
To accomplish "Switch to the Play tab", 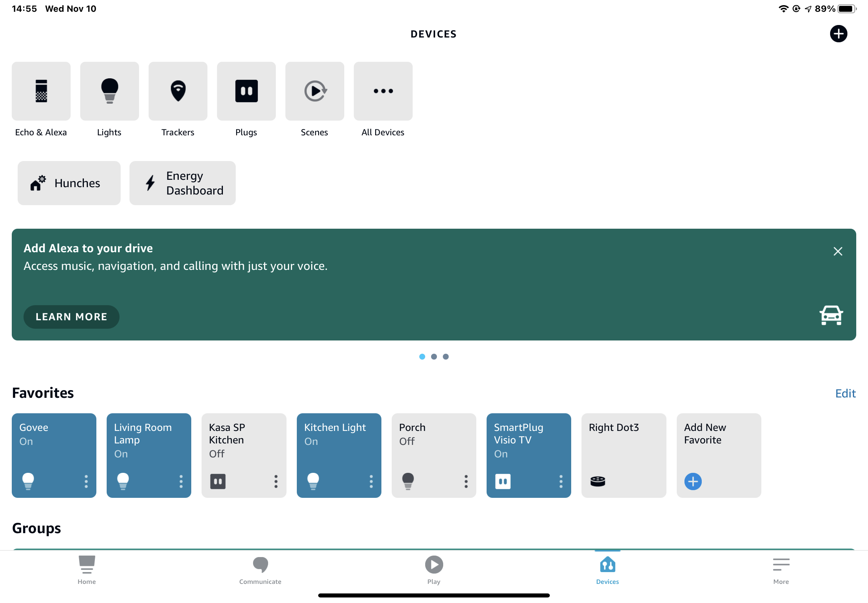I will point(434,570).
